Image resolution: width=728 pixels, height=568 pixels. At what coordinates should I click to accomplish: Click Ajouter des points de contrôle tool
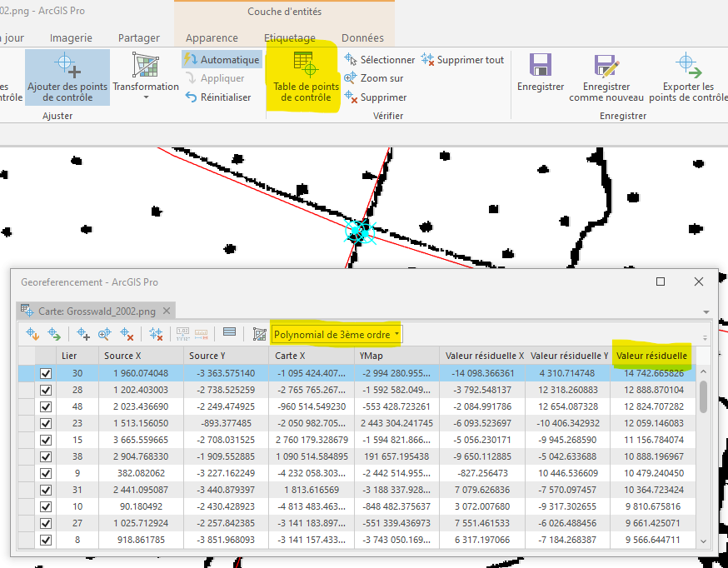coord(67,77)
